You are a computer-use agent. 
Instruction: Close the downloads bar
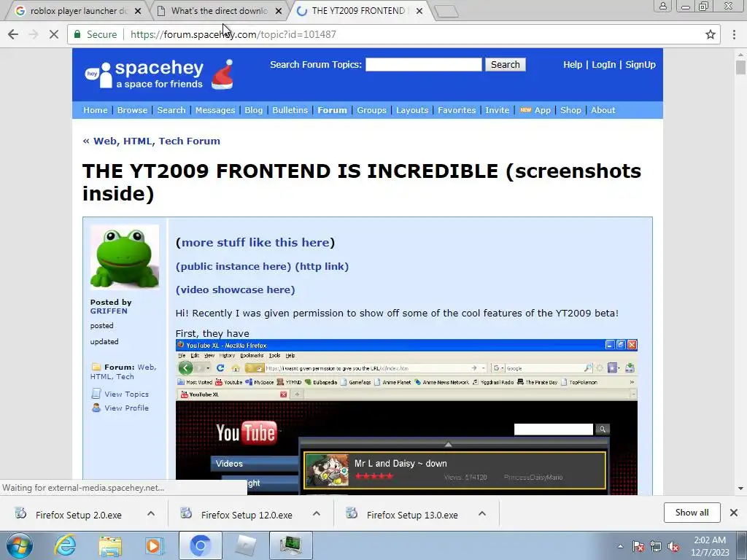click(x=734, y=513)
